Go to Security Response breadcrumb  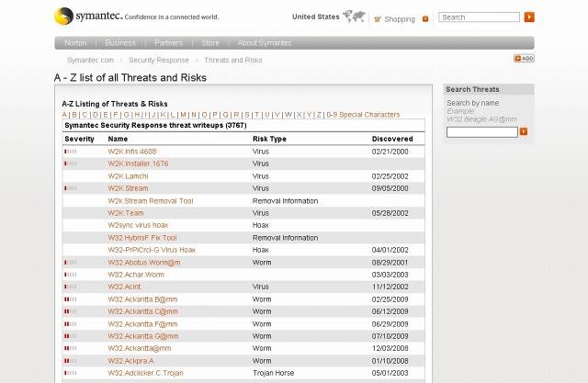[159, 60]
